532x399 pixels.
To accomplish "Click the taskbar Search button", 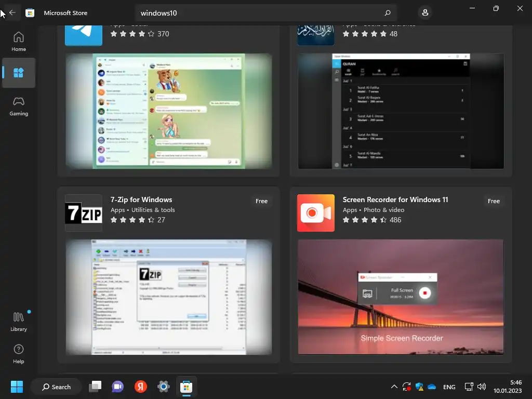I will point(56,387).
